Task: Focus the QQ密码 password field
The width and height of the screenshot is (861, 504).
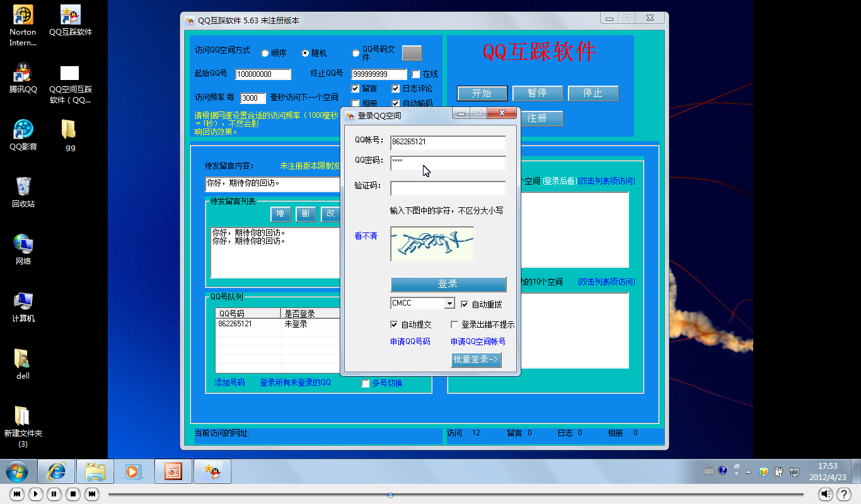Action: tap(448, 163)
